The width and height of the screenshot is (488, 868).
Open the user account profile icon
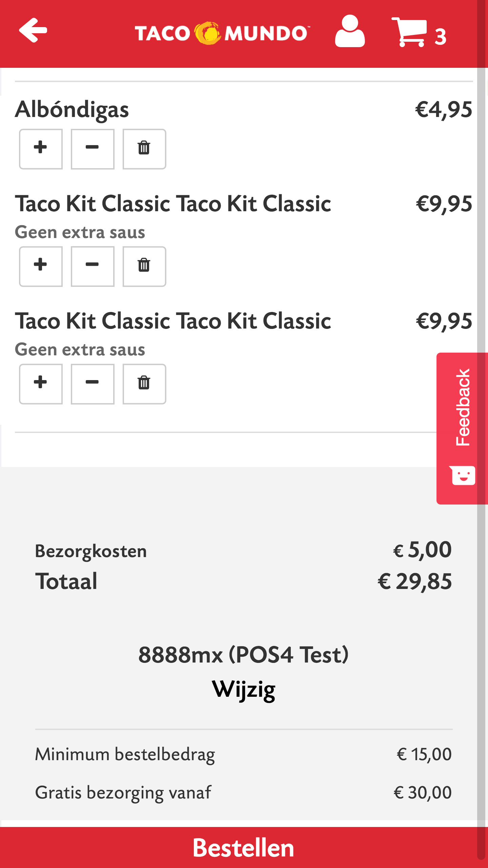click(350, 31)
